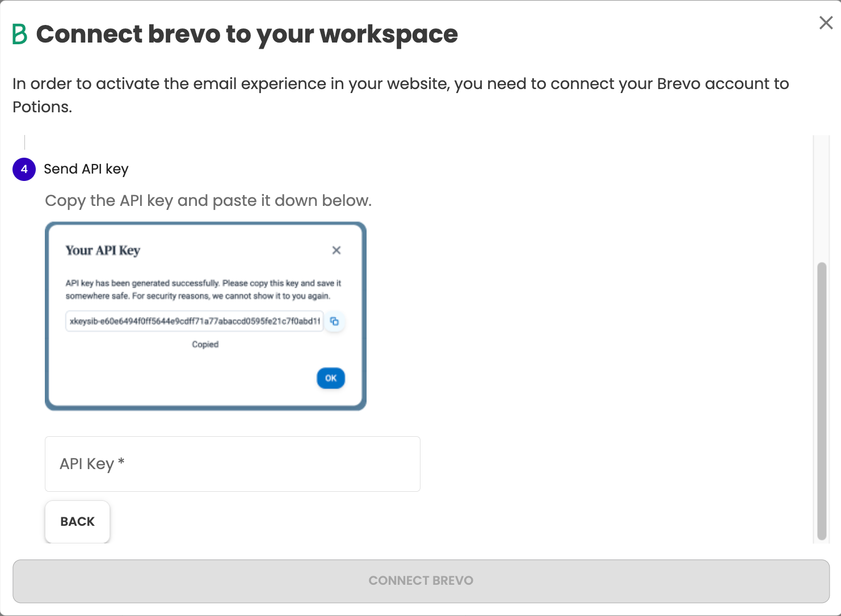Click the 'Send API key' step label
The height and width of the screenshot is (616, 841).
[x=86, y=169]
